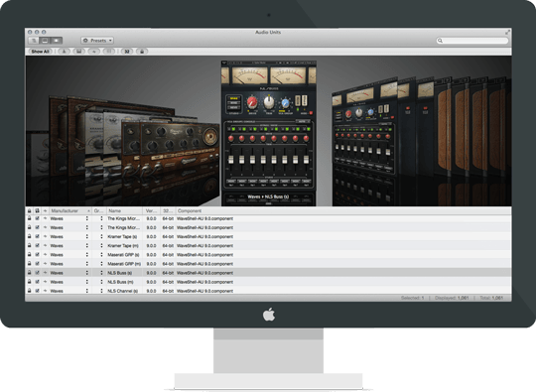Click the magnifier icon in search field
This screenshot has width=536, height=392.
tap(441, 41)
